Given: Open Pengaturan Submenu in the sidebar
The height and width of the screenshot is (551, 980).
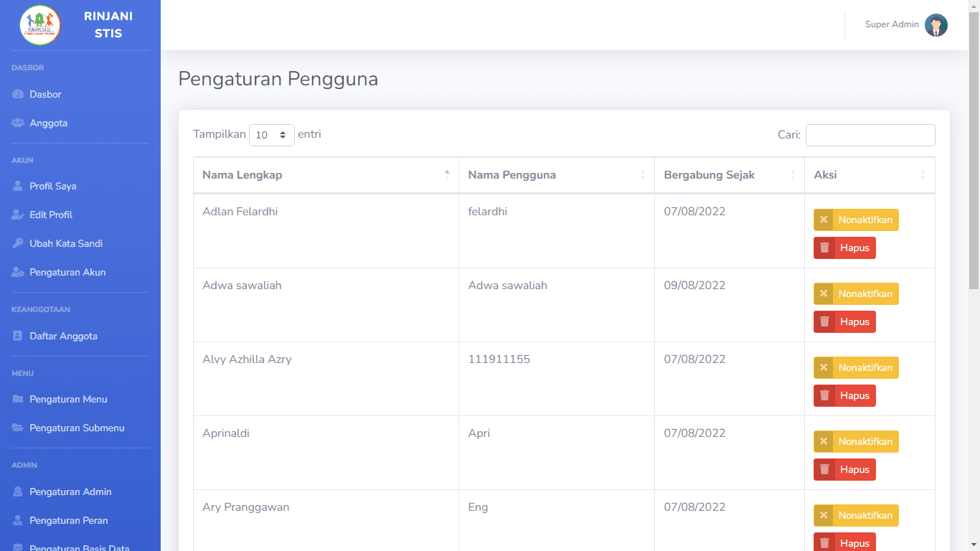Looking at the screenshot, I should click(x=77, y=428).
